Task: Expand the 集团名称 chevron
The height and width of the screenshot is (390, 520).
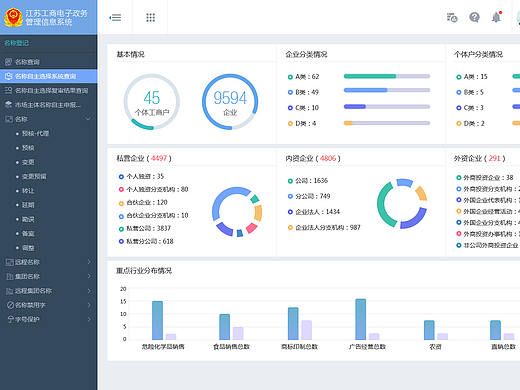Action: click(89, 276)
